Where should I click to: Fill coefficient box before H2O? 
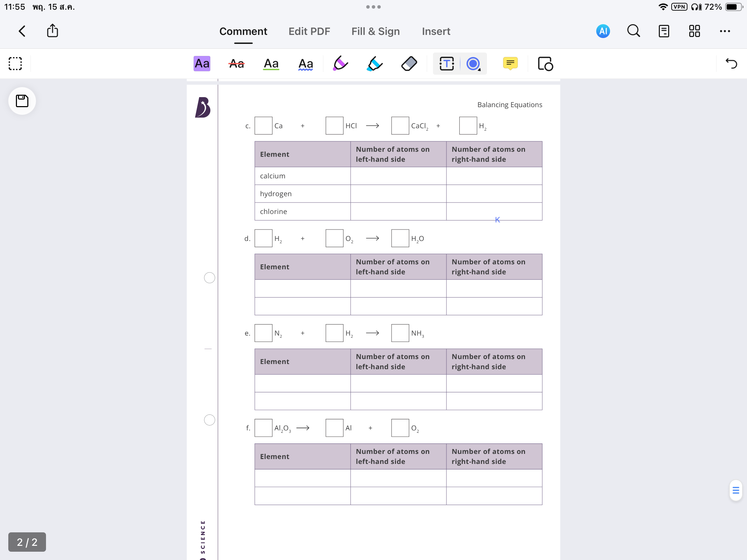400,238
